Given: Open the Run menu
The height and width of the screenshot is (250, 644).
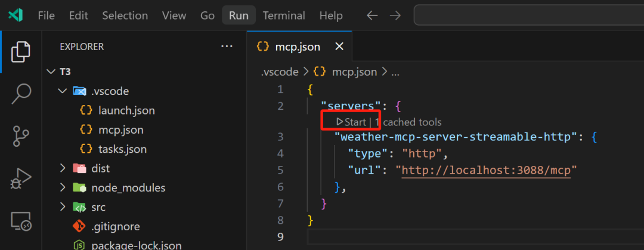Looking at the screenshot, I should [x=239, y=16].
